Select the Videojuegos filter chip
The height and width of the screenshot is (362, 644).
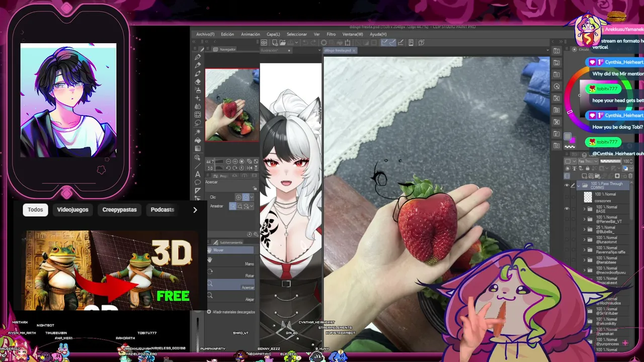pyautogui.click(x=72, y=210)
